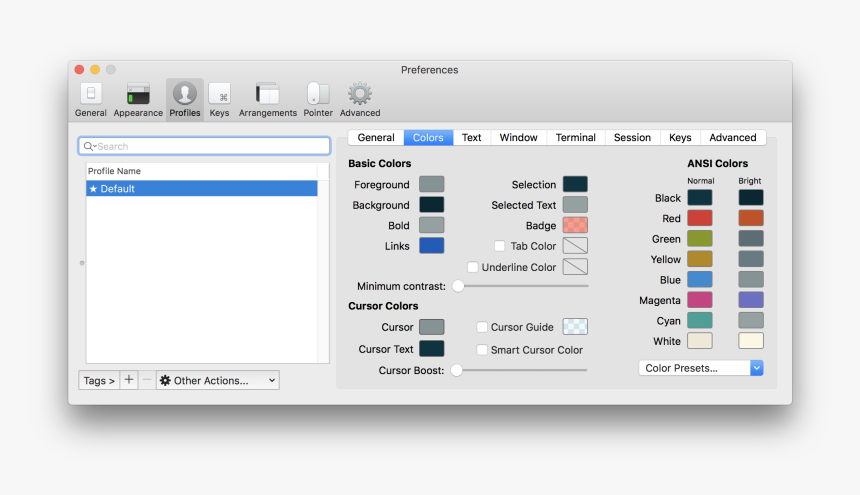Open the Appearance preferences icon
860x495 pixels.
[138, 100]
